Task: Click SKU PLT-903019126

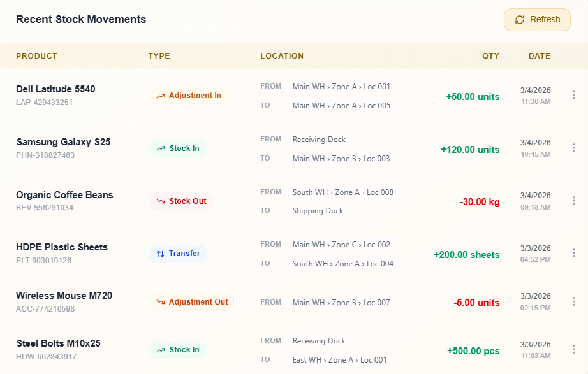Action: (x=43, y=261)
